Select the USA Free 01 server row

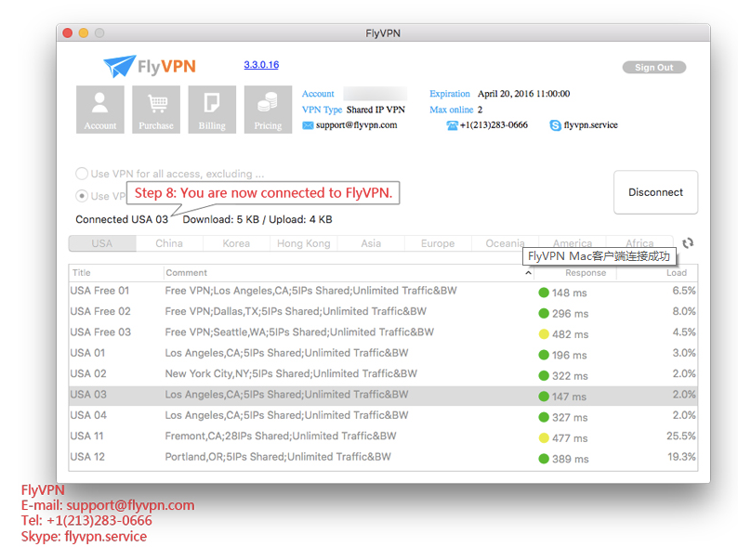pos(383,291)
